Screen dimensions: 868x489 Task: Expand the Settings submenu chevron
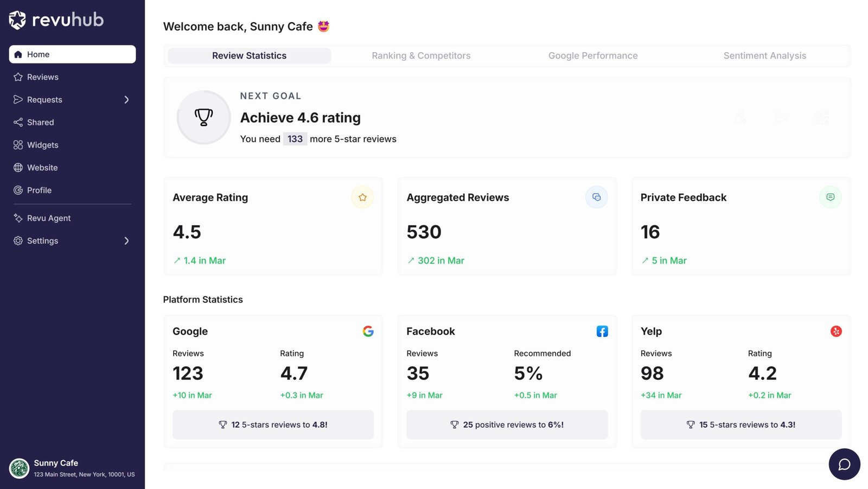126,241
